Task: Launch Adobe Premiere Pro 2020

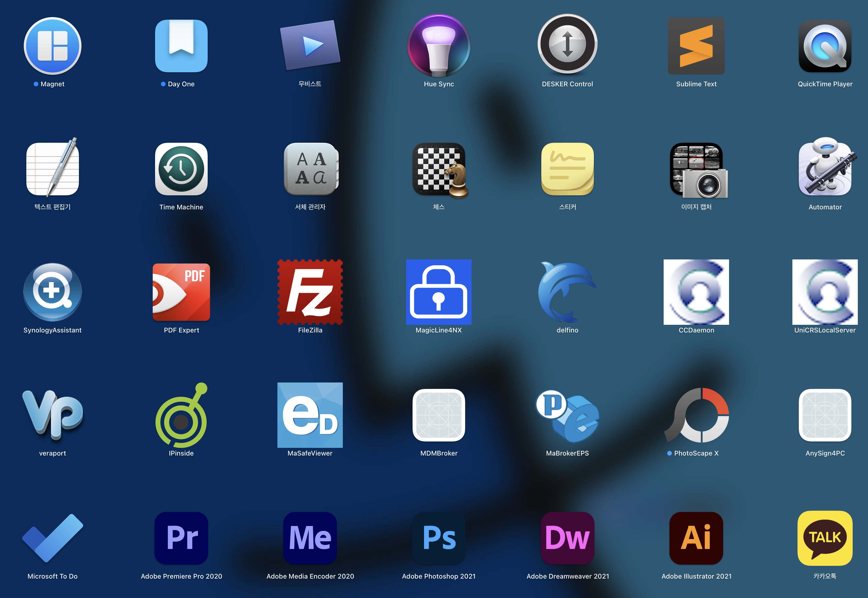Action: (x=181, y=538)
